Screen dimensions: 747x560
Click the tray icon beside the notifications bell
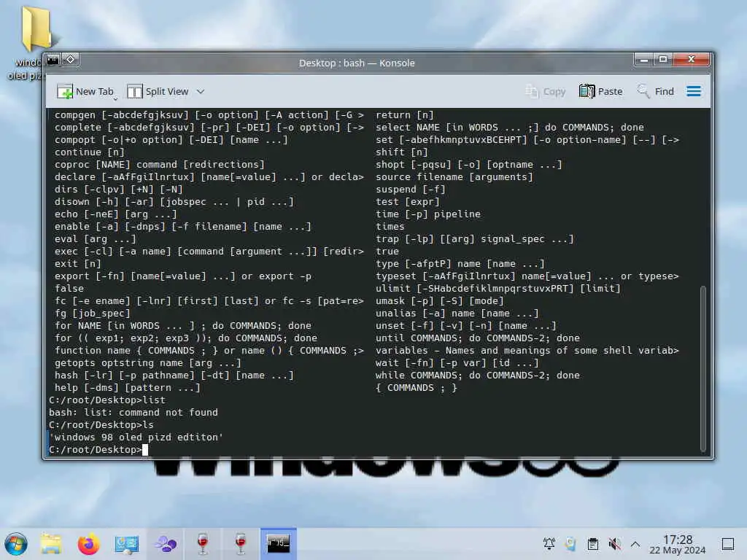click(x=570, y=544)
